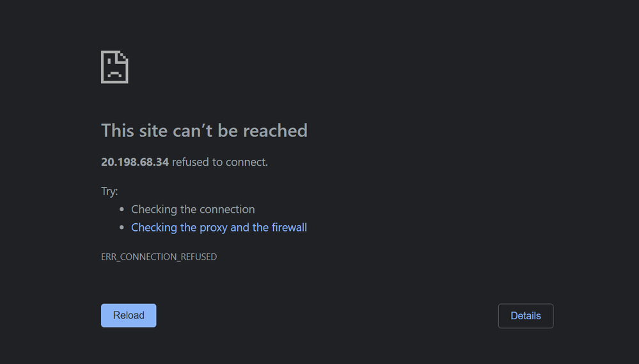This screenshot has width=639, height=364.
Task: Click the word "Checking" in the blue link
Action: 155,228
